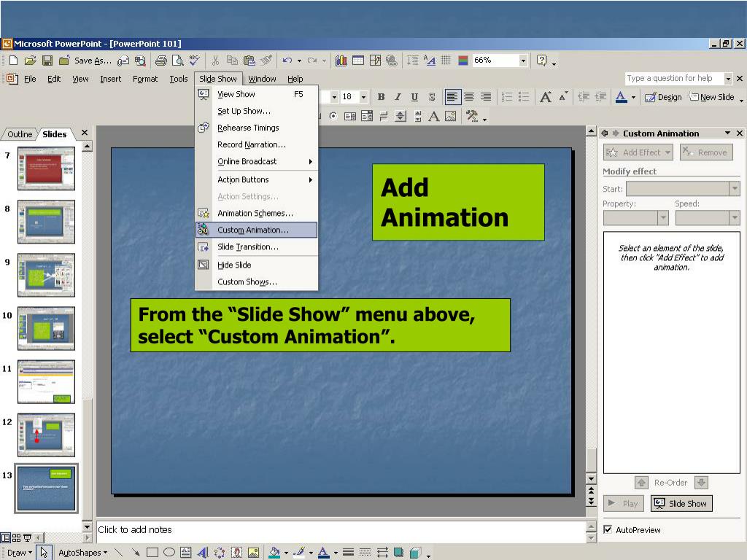Switch to Slide Sorter view button

coord(16,538)
